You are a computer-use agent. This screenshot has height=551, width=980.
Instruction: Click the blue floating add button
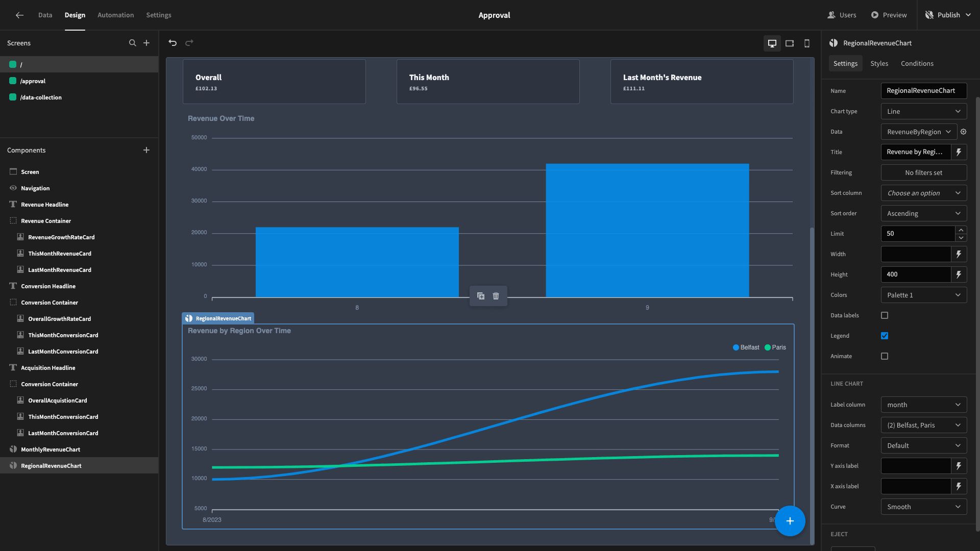pyautogui.click(x=790, y=521)
